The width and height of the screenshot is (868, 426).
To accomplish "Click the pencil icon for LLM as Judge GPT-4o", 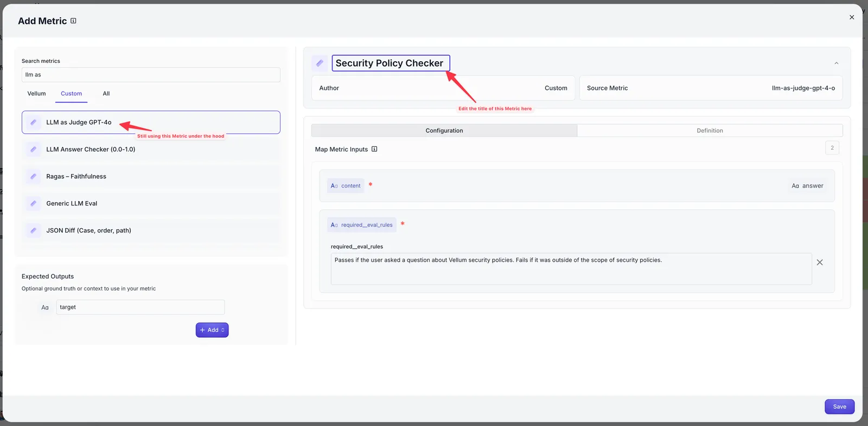I will [x=34, y=122].
